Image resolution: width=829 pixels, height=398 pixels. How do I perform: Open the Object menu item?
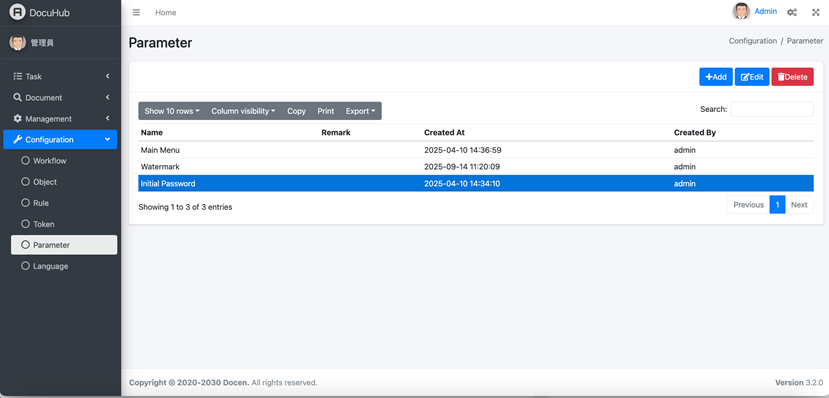pyautogui.click(x=64, y=182)
